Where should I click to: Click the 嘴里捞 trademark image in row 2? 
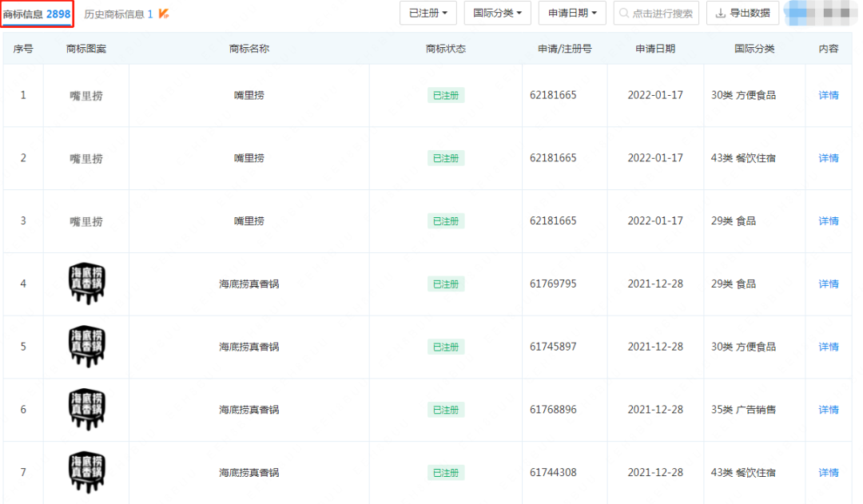86,158
